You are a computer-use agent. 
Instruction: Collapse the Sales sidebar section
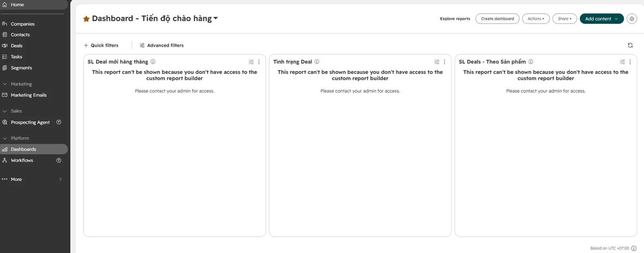pos(5,111)
